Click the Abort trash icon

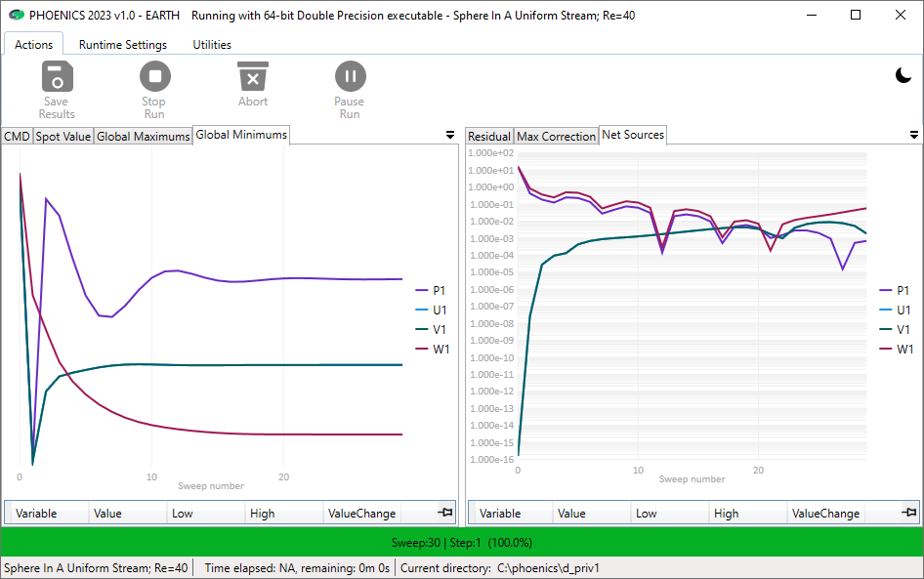click(x=253, y=76)
